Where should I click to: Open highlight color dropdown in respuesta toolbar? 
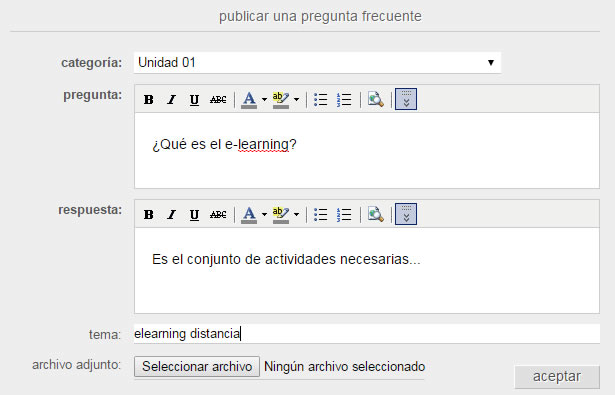pos(296,215)
